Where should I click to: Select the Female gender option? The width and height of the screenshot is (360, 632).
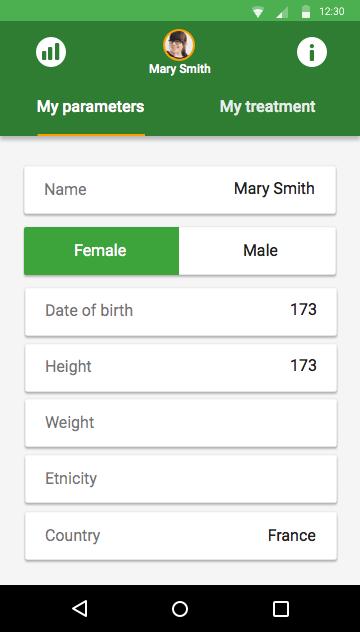coord(102,251)
